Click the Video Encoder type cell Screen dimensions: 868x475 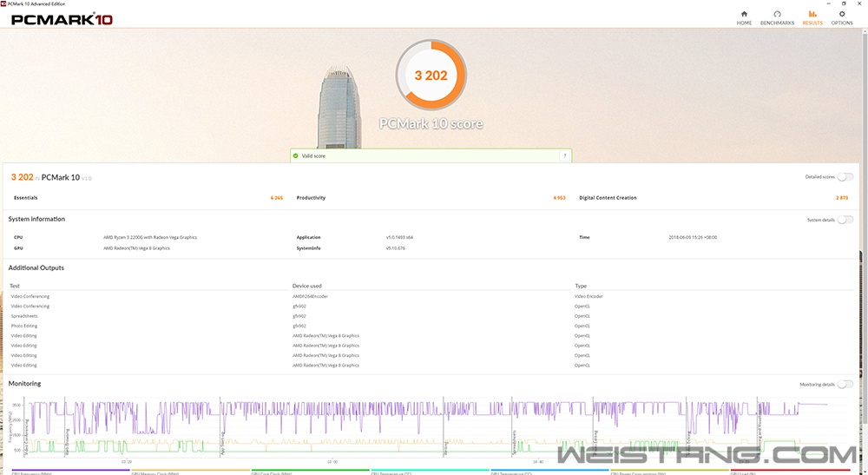click(589, 297)
